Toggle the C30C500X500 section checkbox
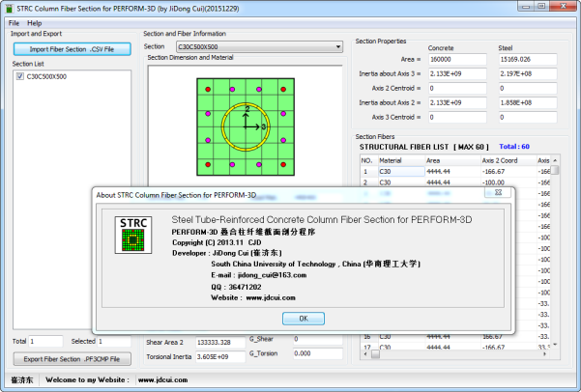This screenshot has height=392, width=581. coord(20,76)
